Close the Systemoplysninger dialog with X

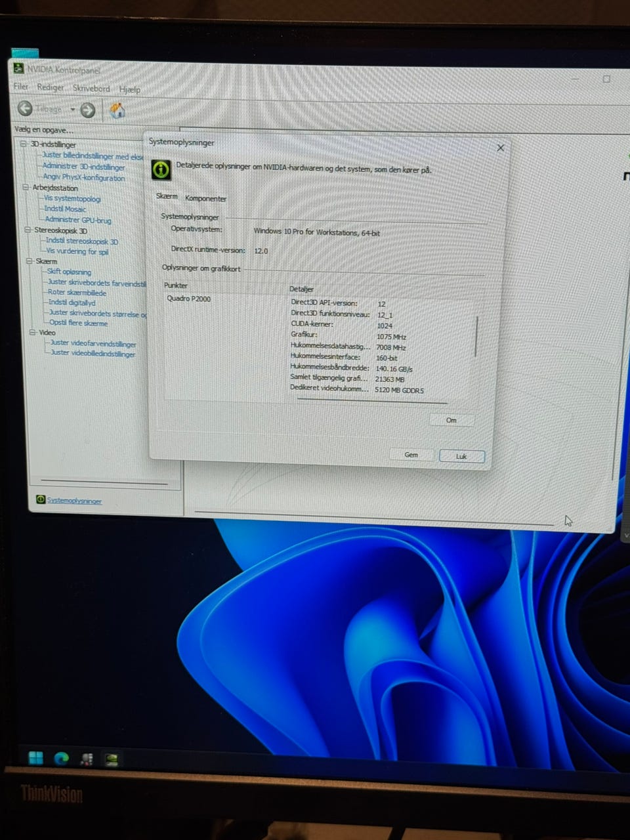pyautogui.click(x=501, y=148)
